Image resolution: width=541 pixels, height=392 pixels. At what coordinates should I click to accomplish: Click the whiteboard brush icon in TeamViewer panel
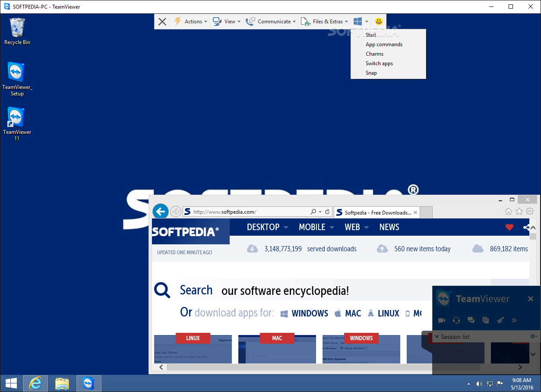tap(500, 320)
